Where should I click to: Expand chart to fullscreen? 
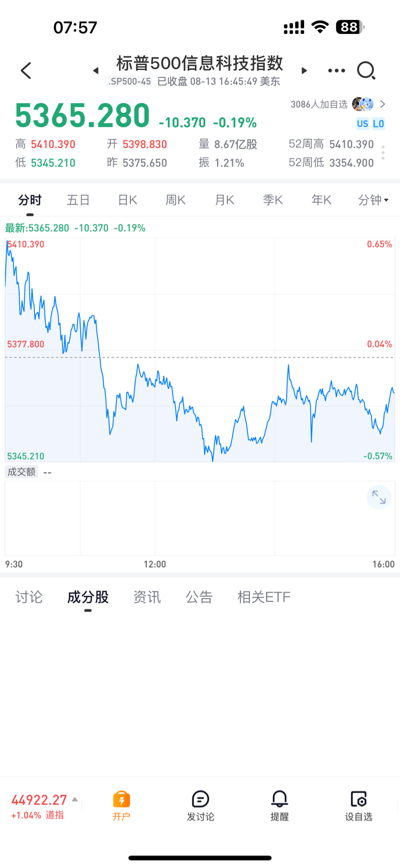pyautogui.click(x=379, y=497)
